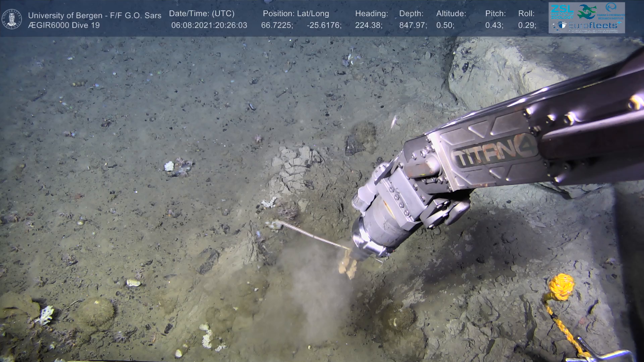Viewport: 644px width, 362px height.
Task: Click the Eurofleets+ wordmark
Action: 594,25
